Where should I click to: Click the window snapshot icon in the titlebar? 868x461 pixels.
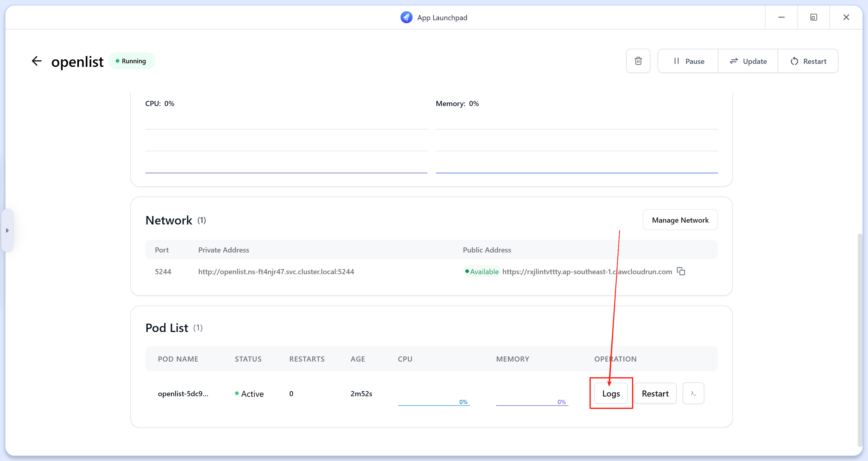814,17
